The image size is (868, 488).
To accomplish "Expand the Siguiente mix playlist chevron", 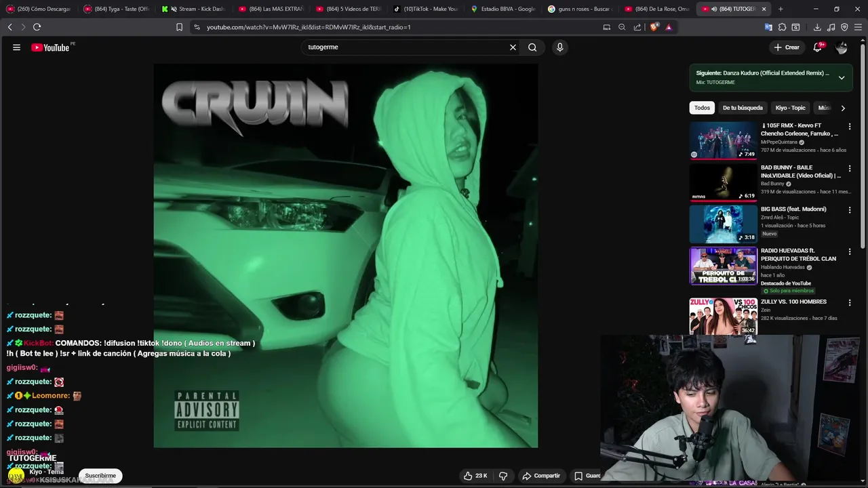I will pos(842,77).
